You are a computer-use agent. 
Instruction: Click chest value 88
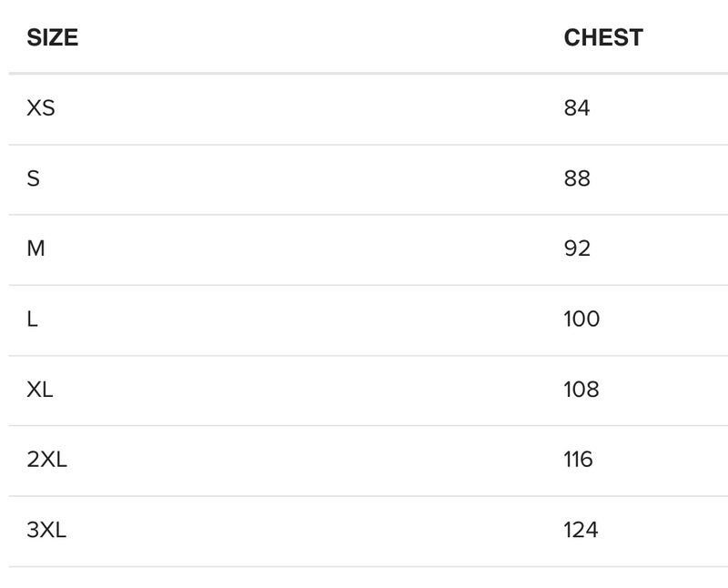[577, 178]
